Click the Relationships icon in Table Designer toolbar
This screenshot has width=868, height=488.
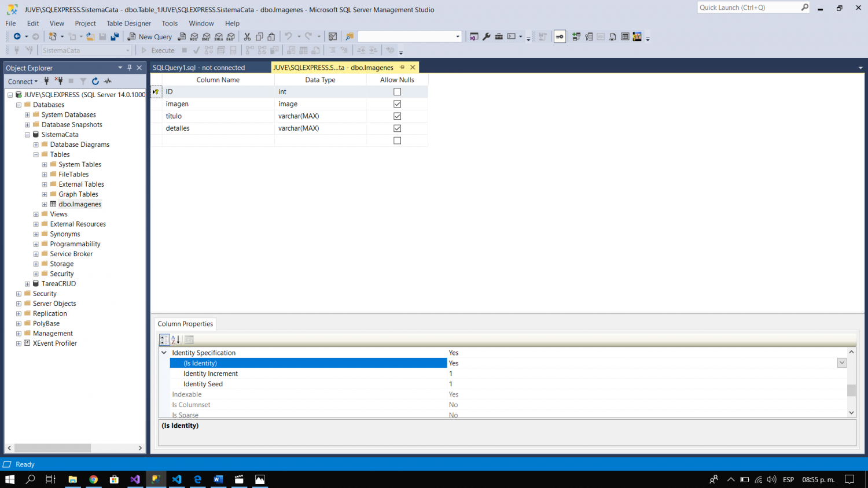pyautogui.click(x=576, y=36)
